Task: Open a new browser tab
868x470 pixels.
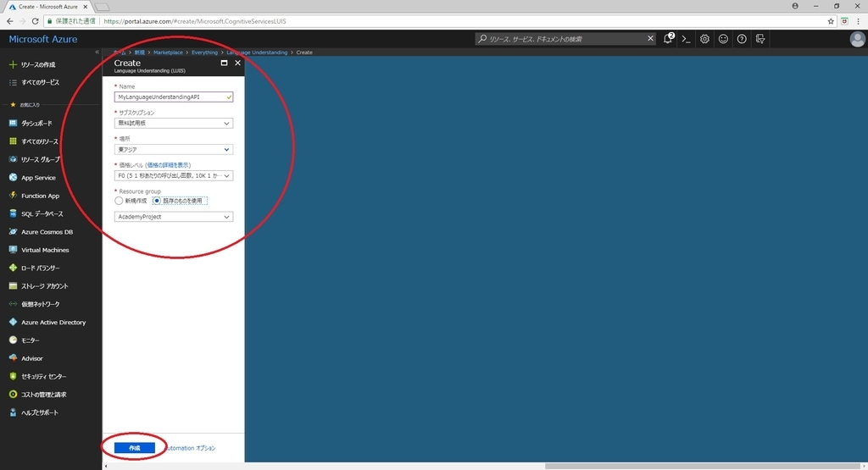Action: point(103,7)
